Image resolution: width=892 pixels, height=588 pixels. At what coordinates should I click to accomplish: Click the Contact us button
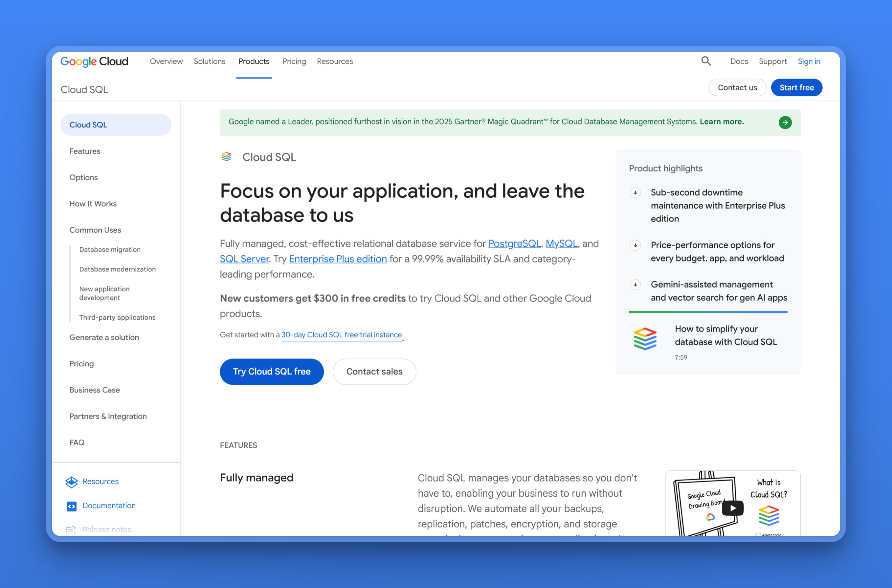tap(737, 87)
